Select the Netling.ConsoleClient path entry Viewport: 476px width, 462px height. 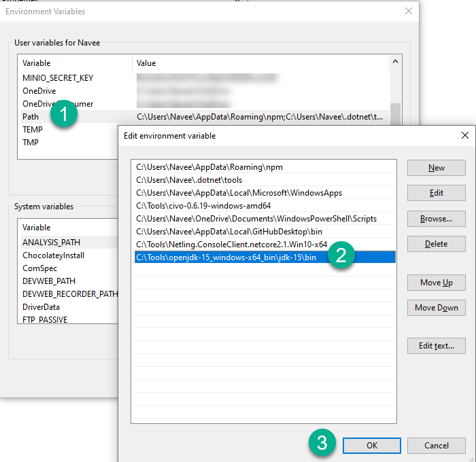[x=264, y=245]
